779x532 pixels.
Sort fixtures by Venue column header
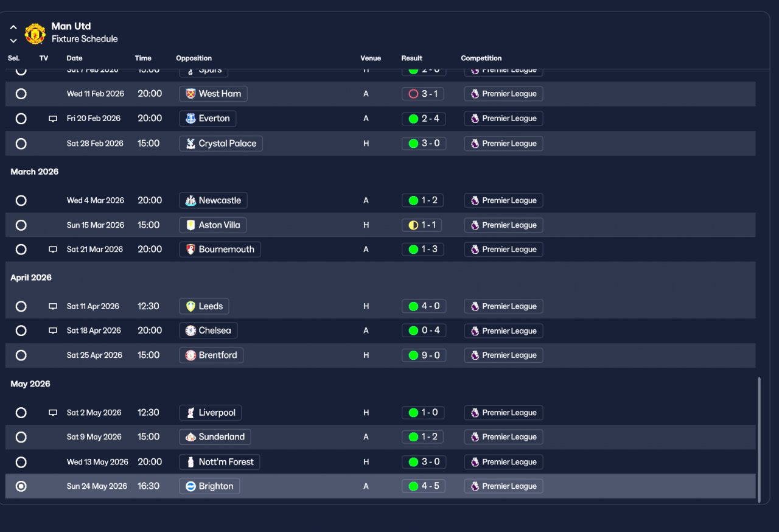coord(371,58)
